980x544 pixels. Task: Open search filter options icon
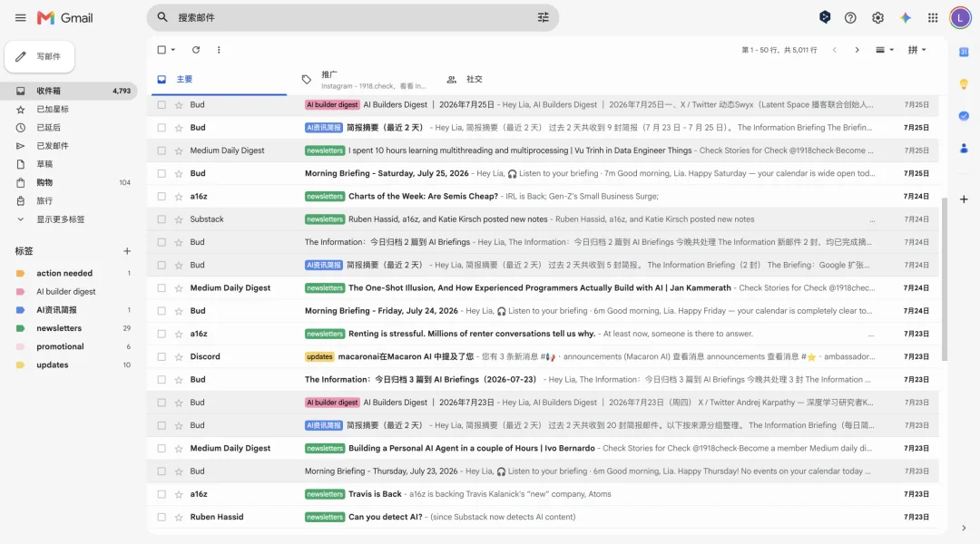[544, 17]
